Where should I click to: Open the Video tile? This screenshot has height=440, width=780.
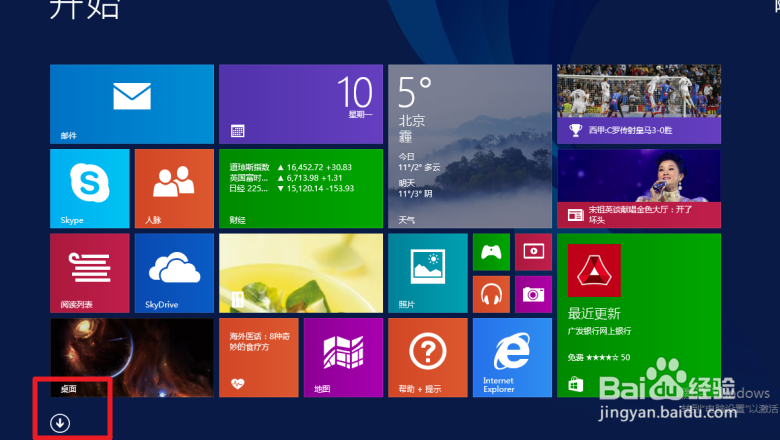533,252
